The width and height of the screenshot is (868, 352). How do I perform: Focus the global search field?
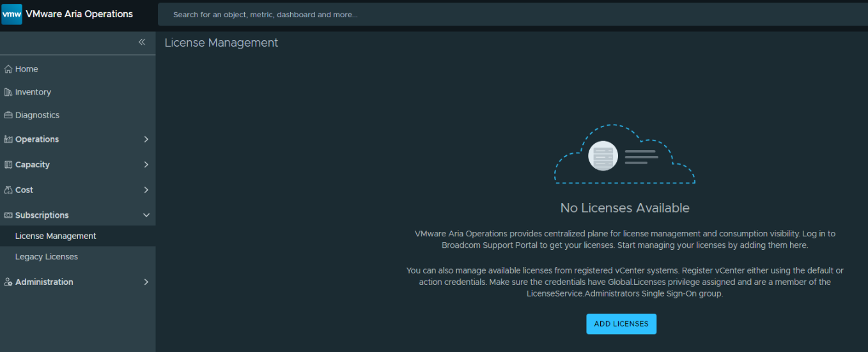pos(513,15)
